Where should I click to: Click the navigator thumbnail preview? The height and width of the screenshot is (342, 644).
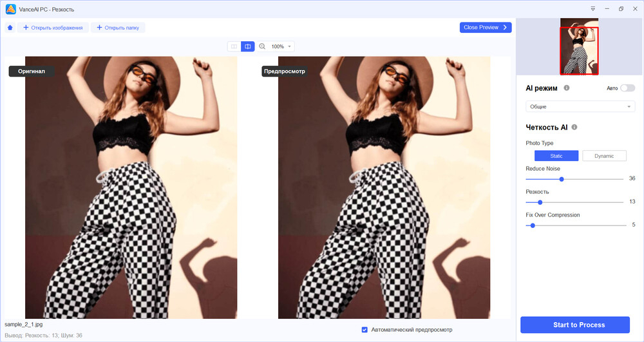pos(579,47)
